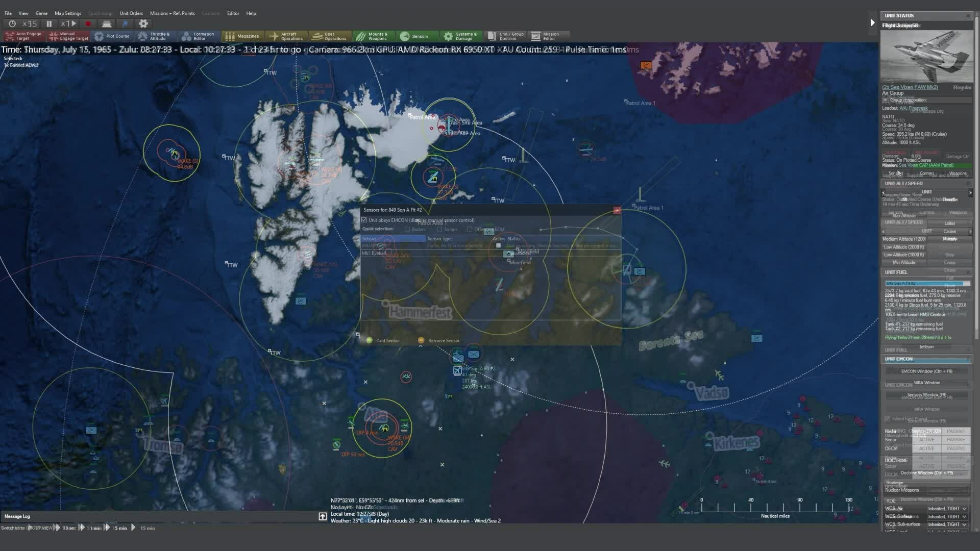
Task: Click the right panel vertical scrollbar
Action: click(x=977, y=179)
